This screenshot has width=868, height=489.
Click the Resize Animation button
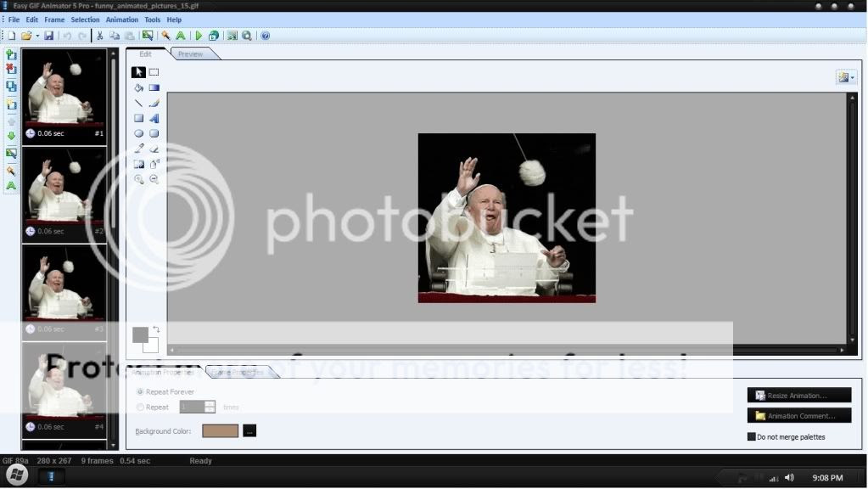[x=798, y=396]
